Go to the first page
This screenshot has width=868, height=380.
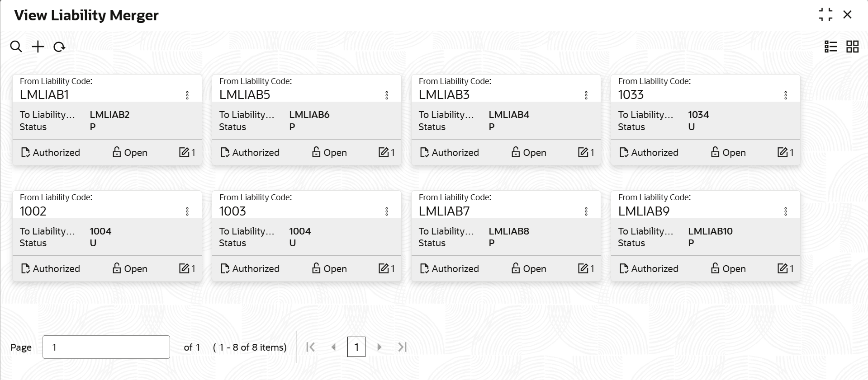311,347
